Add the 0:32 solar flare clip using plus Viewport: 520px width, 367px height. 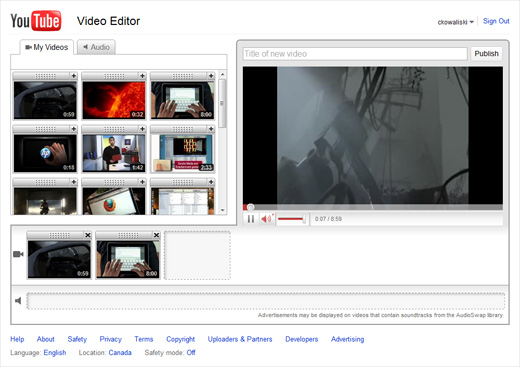point(142,76)
